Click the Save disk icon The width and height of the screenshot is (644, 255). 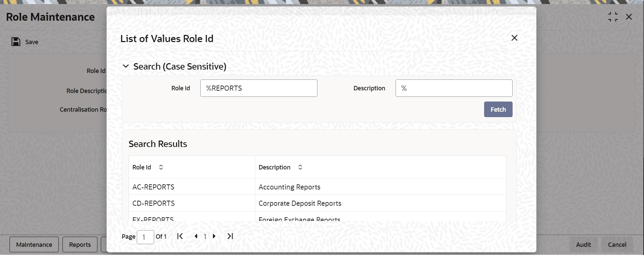coord(16,42)
